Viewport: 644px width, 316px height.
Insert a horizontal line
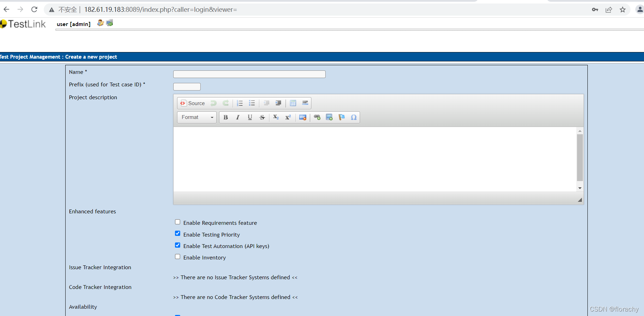pos(305,103)
